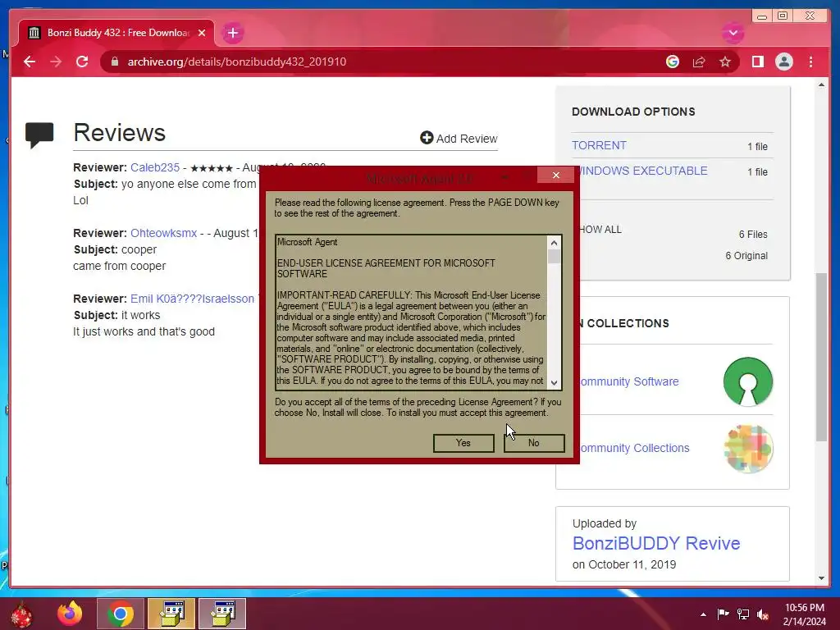Open Google icon in address bar
This screenshot has height=630, width=840.
pos(673,62)
